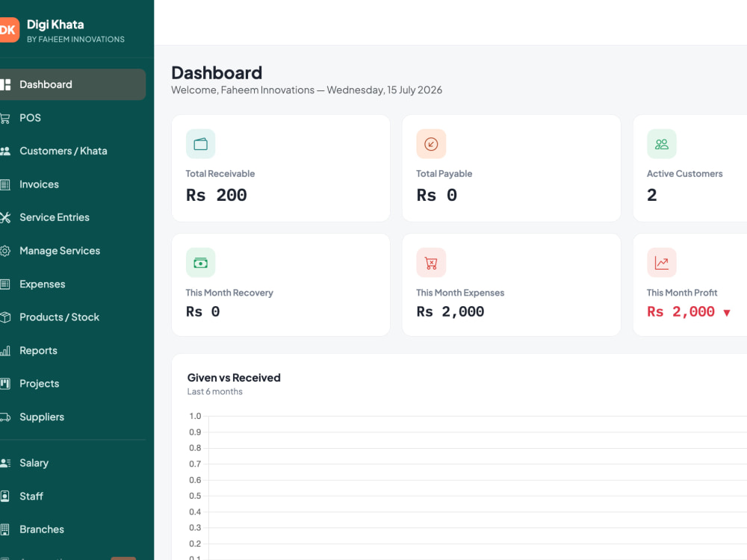Click the Digi Khata brand name

point(55,25)
